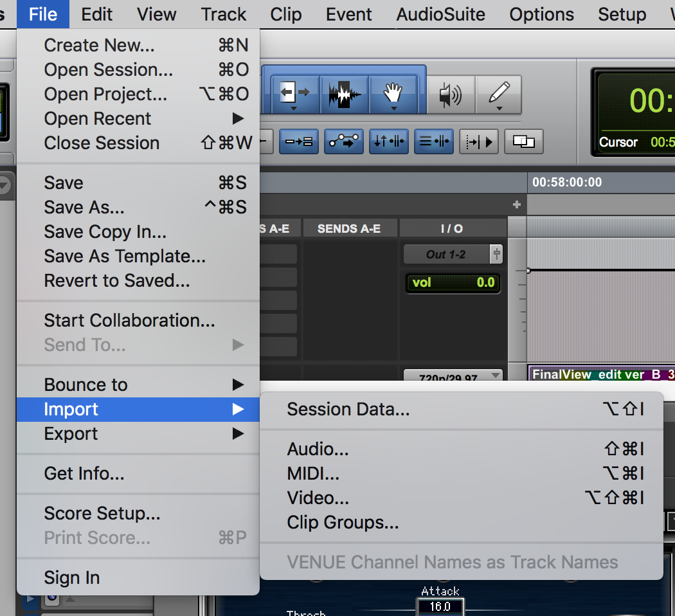This screenshot has width=675, height=616.
Task: Expand the Open Recent submenu
Action: 138,118
